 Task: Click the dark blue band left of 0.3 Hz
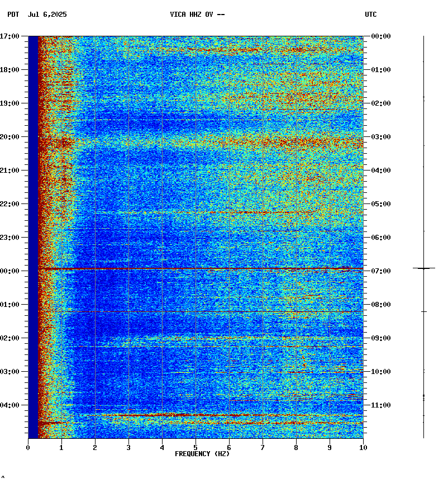[33, 235]
